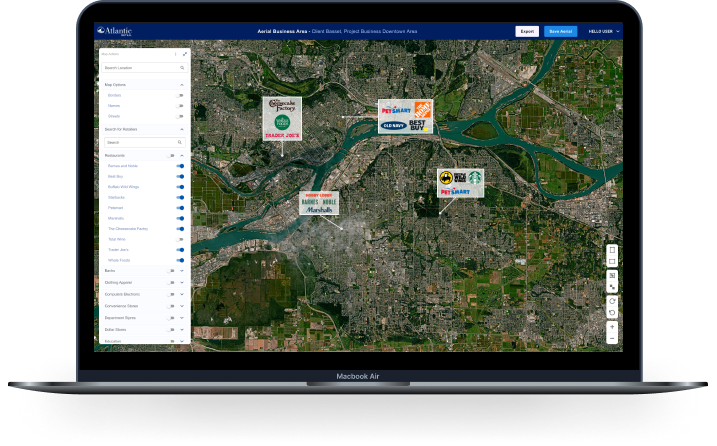This screenshot has width=717, height=446.
Task: Click the Search Location magnifier icon
Action: [x=181, y=68]
